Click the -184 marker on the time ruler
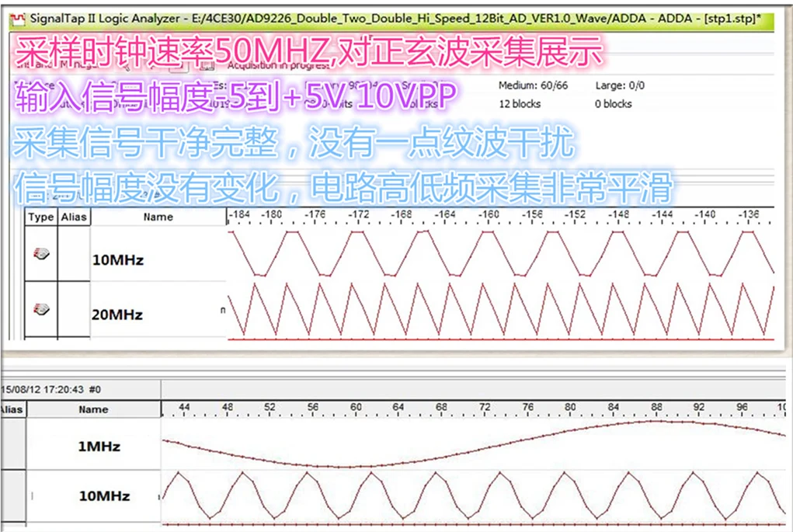Viewport: 793px width, 532px height. click(x=239, y=214)
